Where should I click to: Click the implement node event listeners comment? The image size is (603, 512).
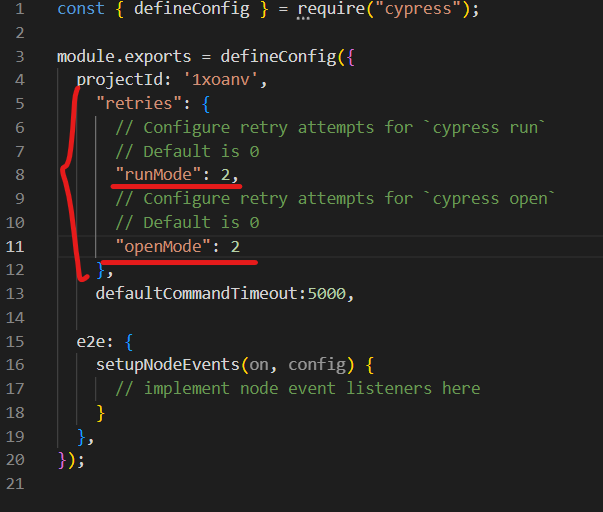click(298, 389)
